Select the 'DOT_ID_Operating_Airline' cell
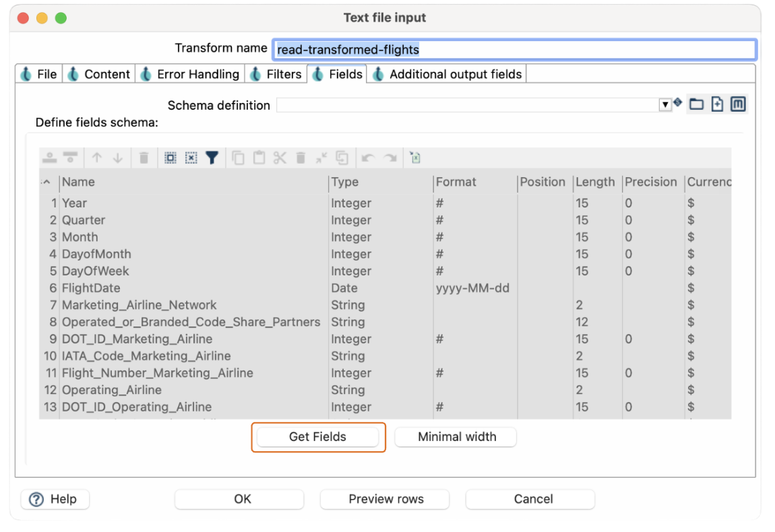The width and height of the screenshot is (775, 532). click(x=194, y=407)
